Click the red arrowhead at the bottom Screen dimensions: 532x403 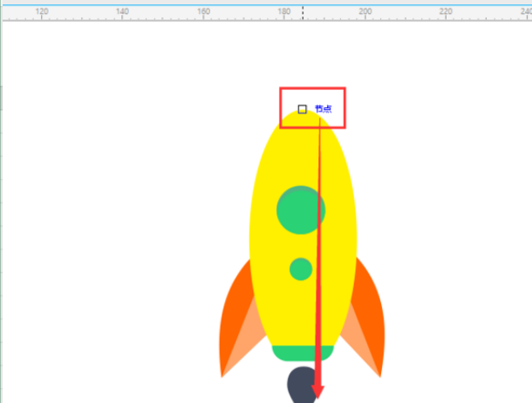(x=318, y=393)
